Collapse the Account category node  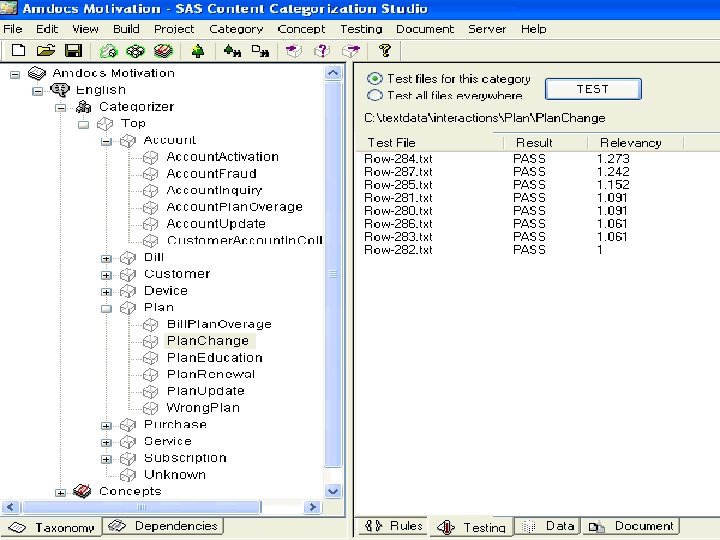[x=106, y=142]
